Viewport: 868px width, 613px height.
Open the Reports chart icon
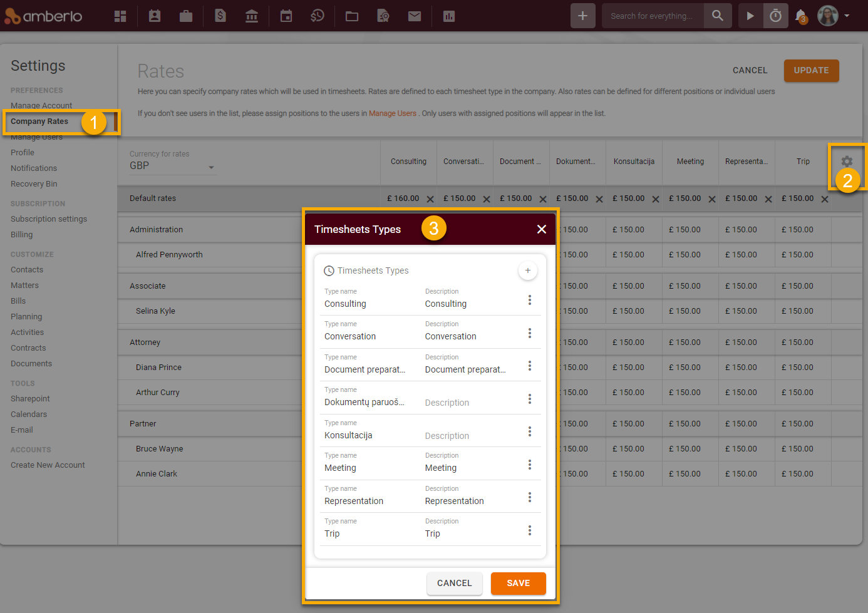(x=449, y=16)
